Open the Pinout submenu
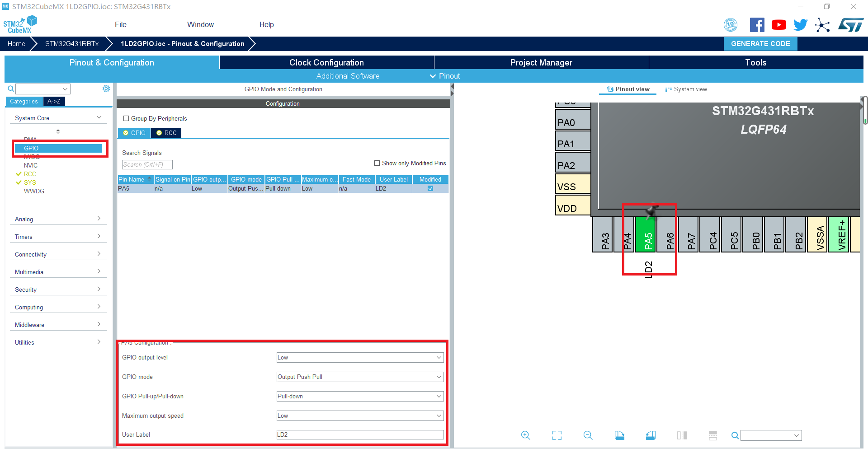The height and width of the screenshot is (453, 868). (x=445, y=76)
